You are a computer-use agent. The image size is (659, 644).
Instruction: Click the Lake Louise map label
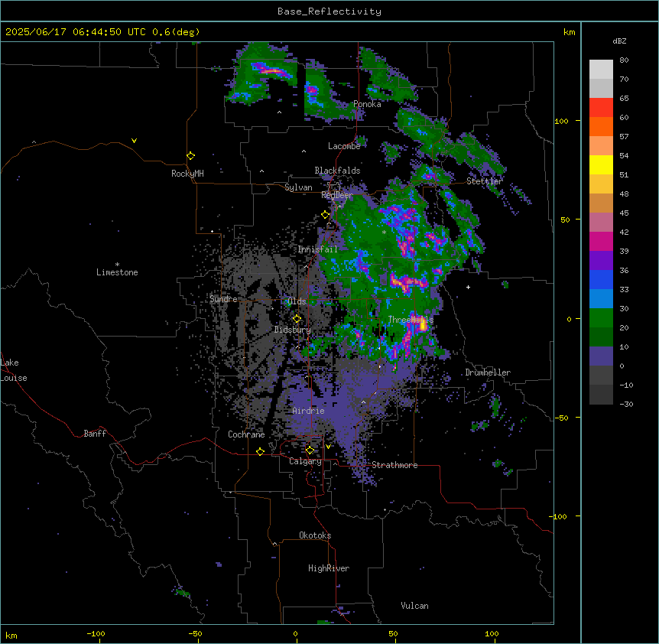click(14, 370)
